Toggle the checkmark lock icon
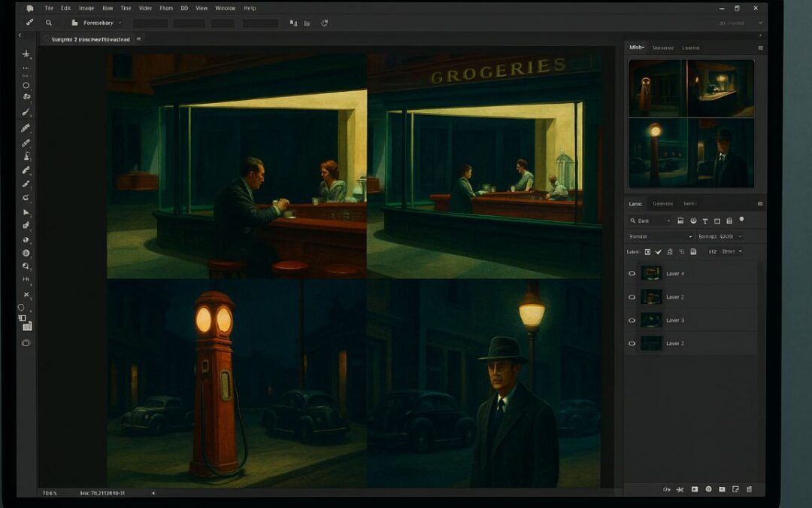Screen dimensions: 812x508 pyautogui.click(x=658, y=252)
